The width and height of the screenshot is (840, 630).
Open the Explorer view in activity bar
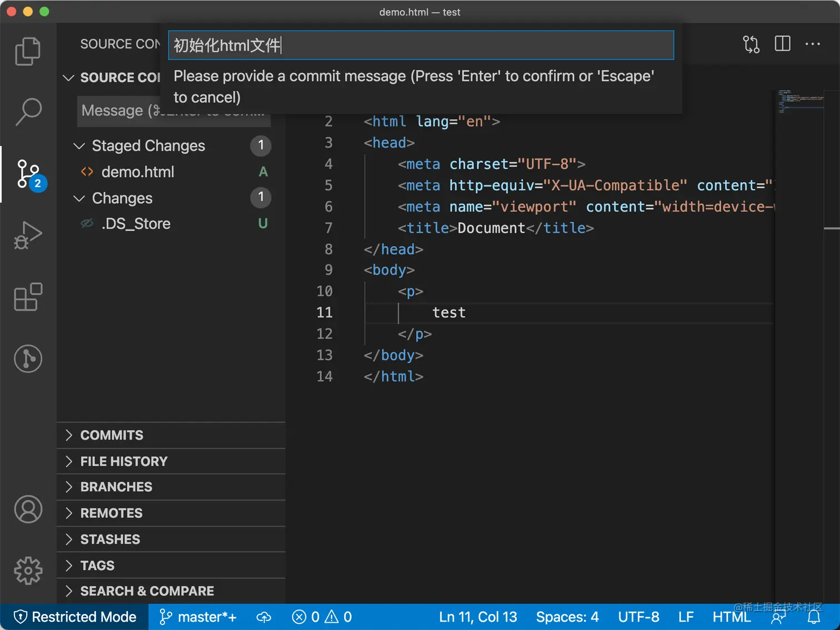click(28, 51)
